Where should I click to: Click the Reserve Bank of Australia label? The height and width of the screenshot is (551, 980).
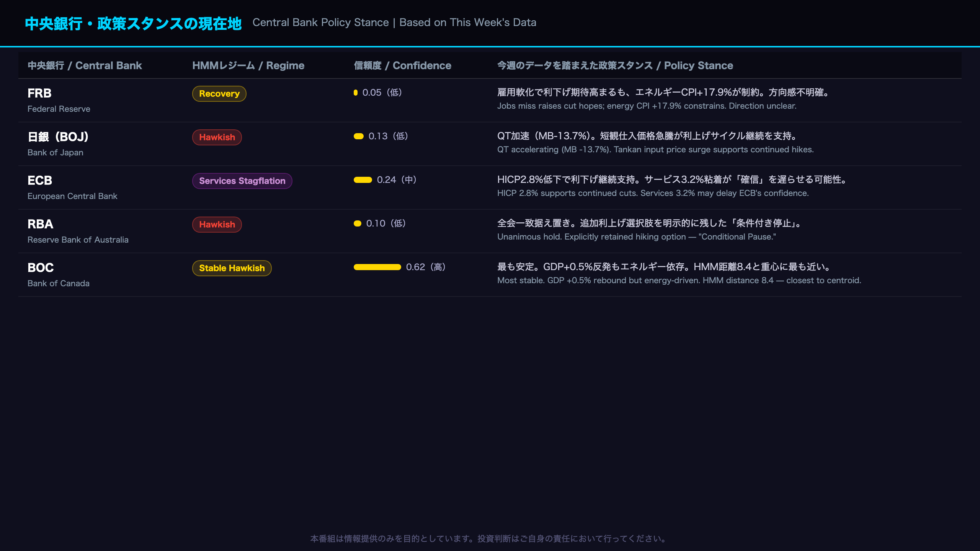pyautogui.click(x=78, y=240)
